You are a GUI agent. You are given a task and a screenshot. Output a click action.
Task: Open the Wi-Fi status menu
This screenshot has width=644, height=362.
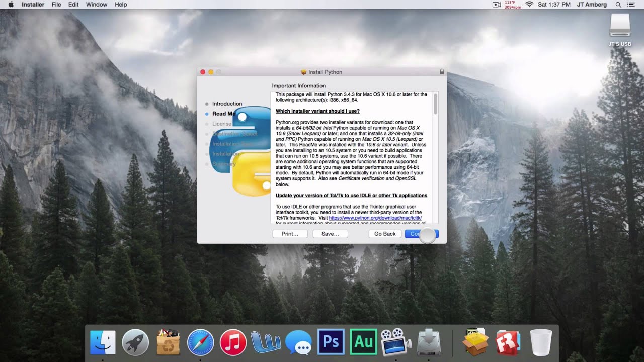(529, 5)
